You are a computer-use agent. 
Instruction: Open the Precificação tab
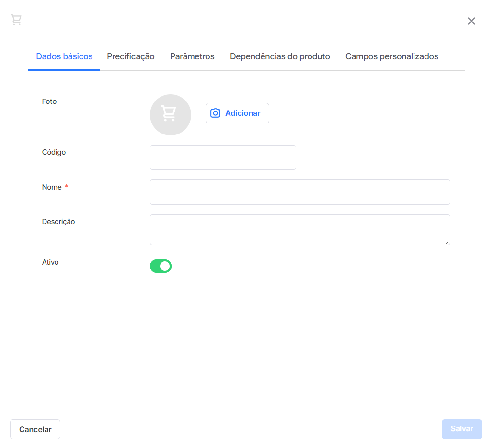coord(131,56)
